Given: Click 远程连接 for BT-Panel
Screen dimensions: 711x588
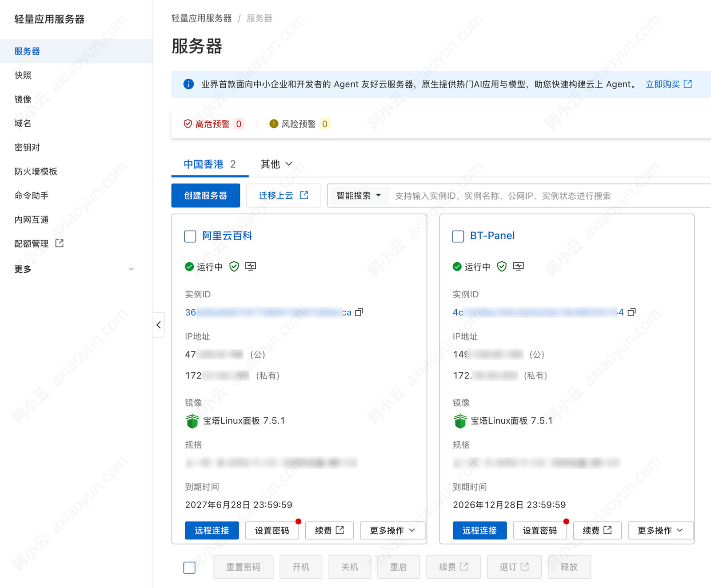Looking at the screenshot, I should click(479, 530).
